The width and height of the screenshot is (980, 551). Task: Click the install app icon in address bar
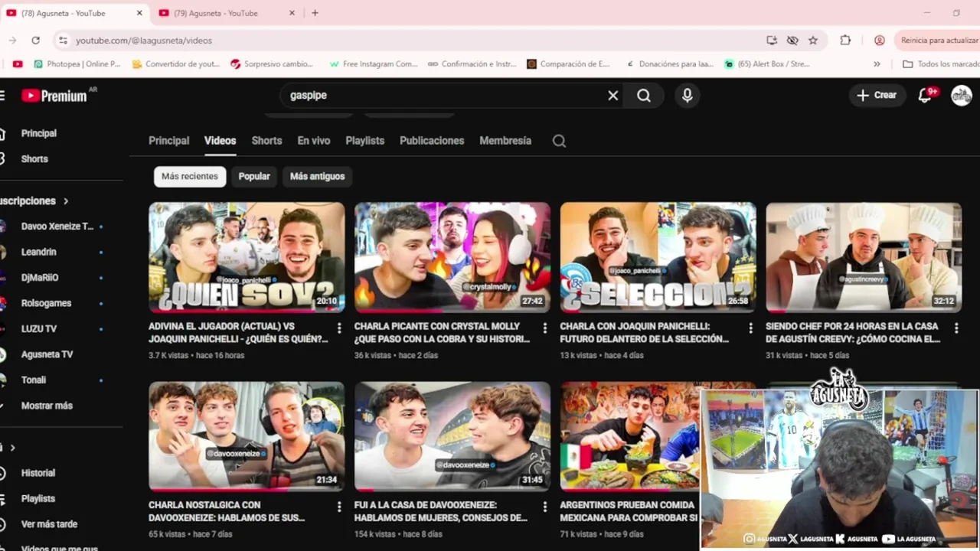[772, 41]
